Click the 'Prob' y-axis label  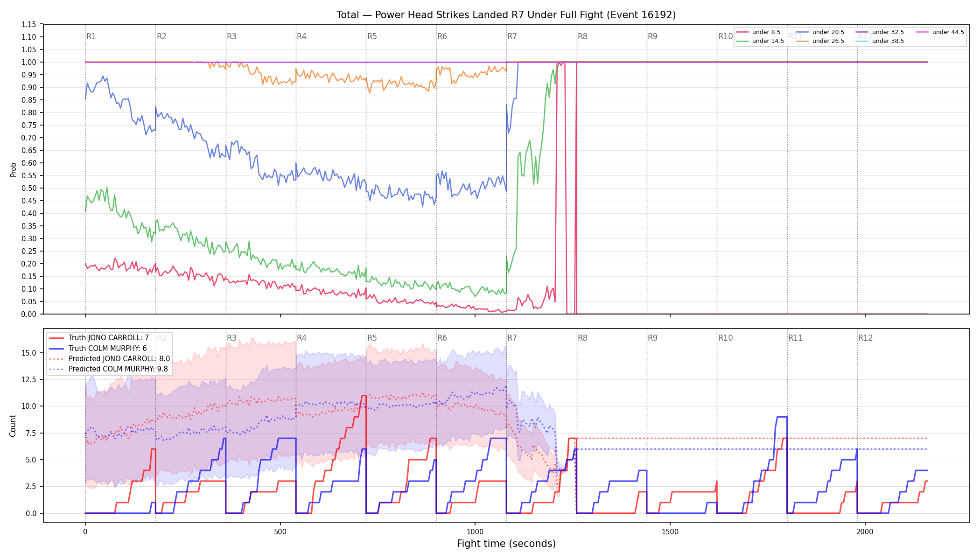coord(13,169)
